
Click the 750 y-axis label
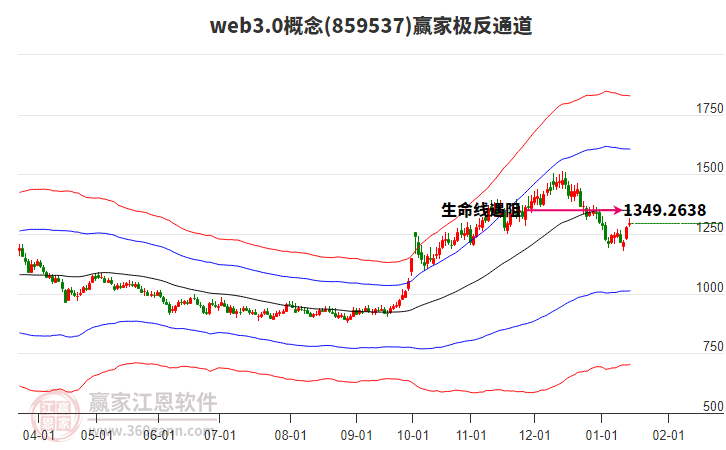point(713,346)
